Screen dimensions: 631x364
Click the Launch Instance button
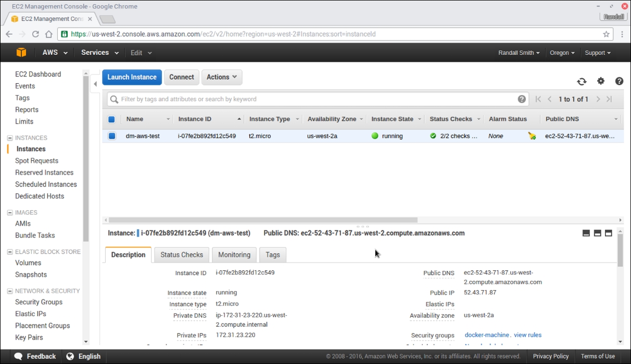[132, 77]
